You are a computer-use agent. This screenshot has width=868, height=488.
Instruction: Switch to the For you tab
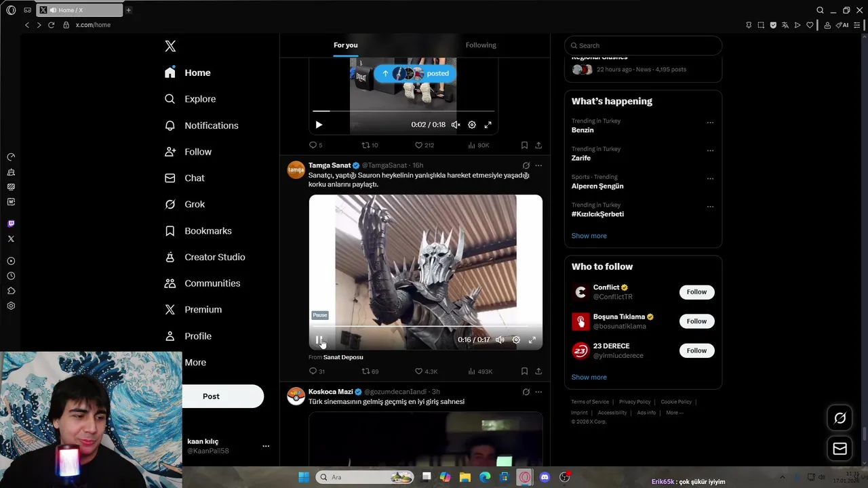[345, 45]
